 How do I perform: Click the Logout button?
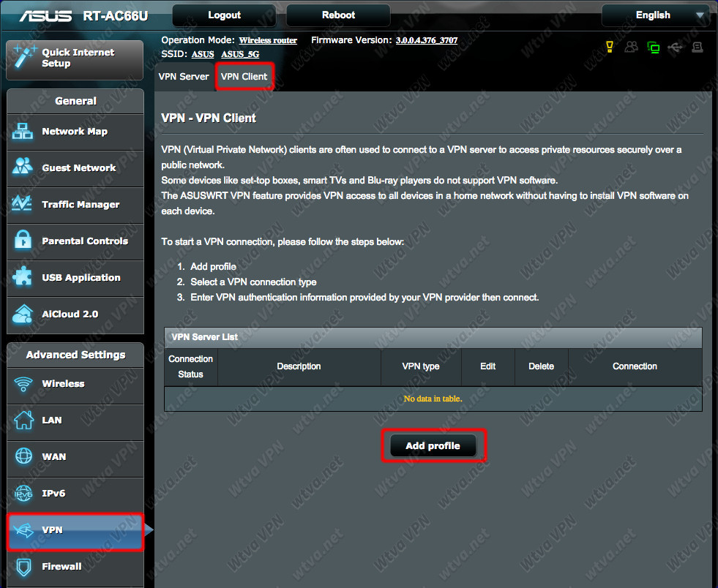pyautogui.click(x=224, y=15)
